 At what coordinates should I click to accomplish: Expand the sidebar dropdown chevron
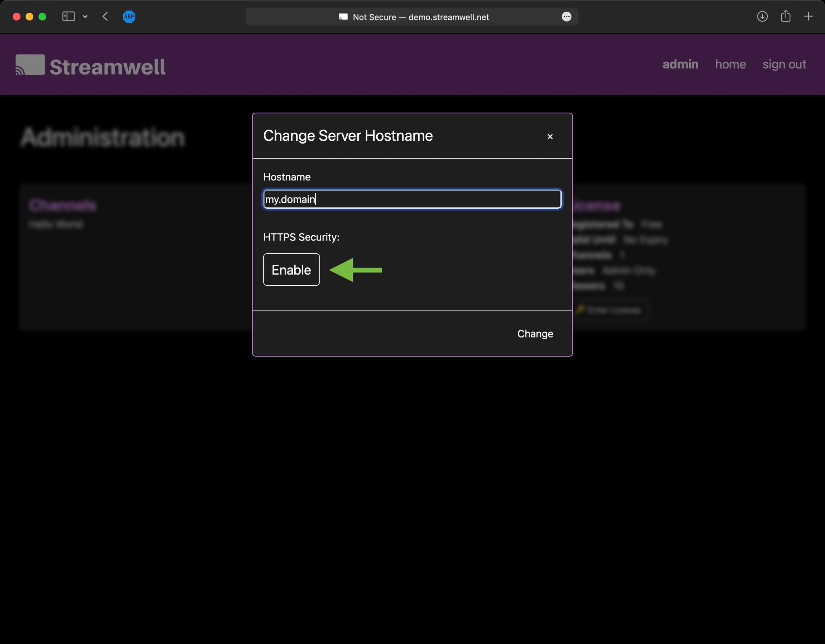pyautogui.click(x=85, y=16)
